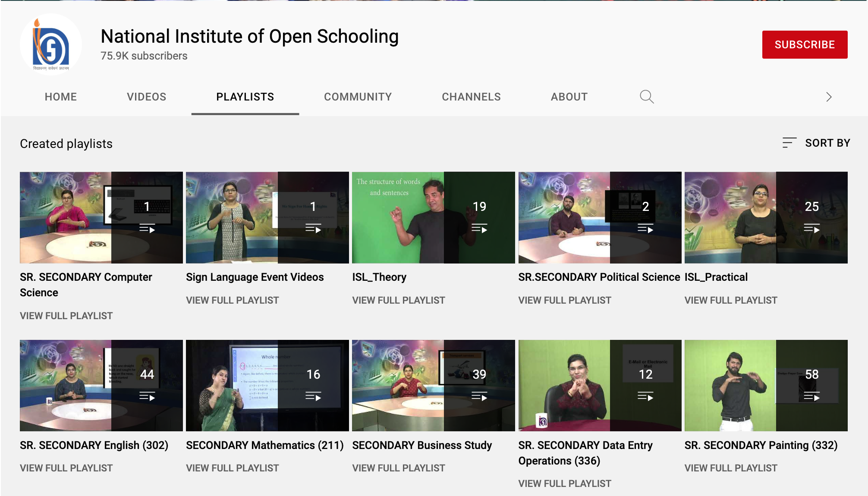
Task: Open the COMMUNITY tab
Action: point(358,97)
